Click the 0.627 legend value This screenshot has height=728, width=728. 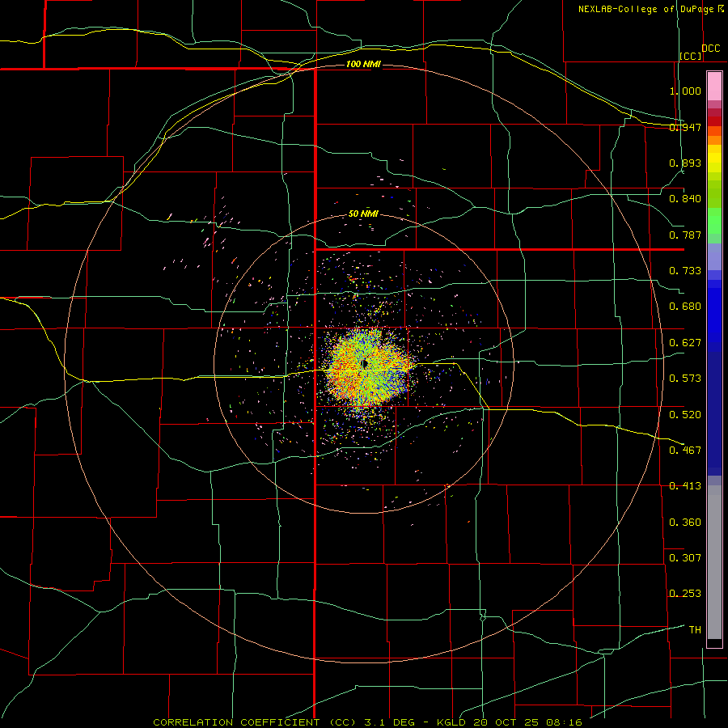point(685,343)
